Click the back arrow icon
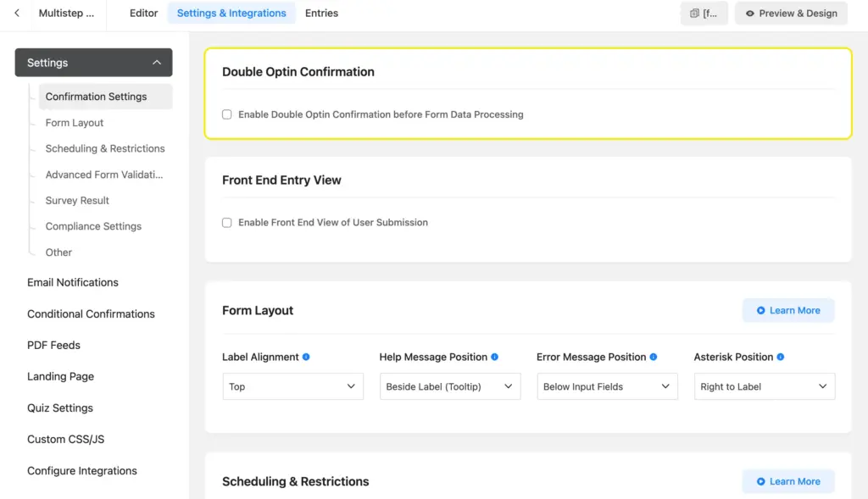The width and height of the screenshot is (868, 499). (17, 14)
